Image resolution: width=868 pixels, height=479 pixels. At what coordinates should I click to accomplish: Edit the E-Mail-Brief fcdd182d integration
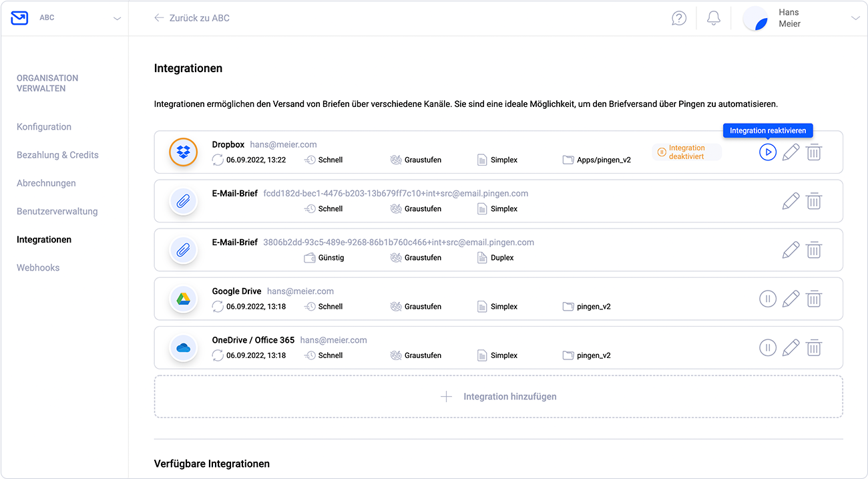coord(791,201)
